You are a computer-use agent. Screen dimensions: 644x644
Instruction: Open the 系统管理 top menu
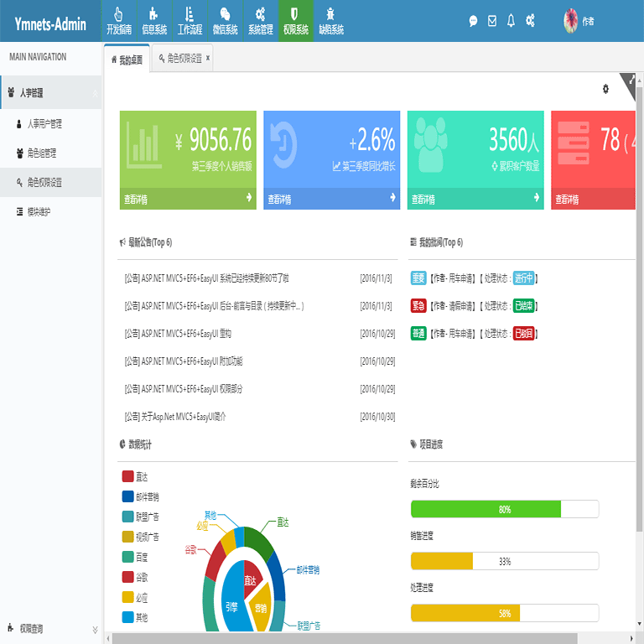[261, 21]
